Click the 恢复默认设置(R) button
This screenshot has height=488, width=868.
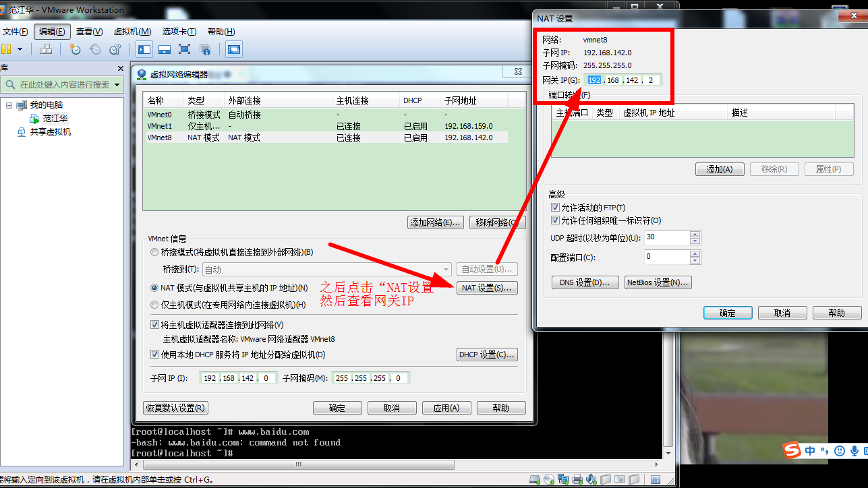[176, 408]
